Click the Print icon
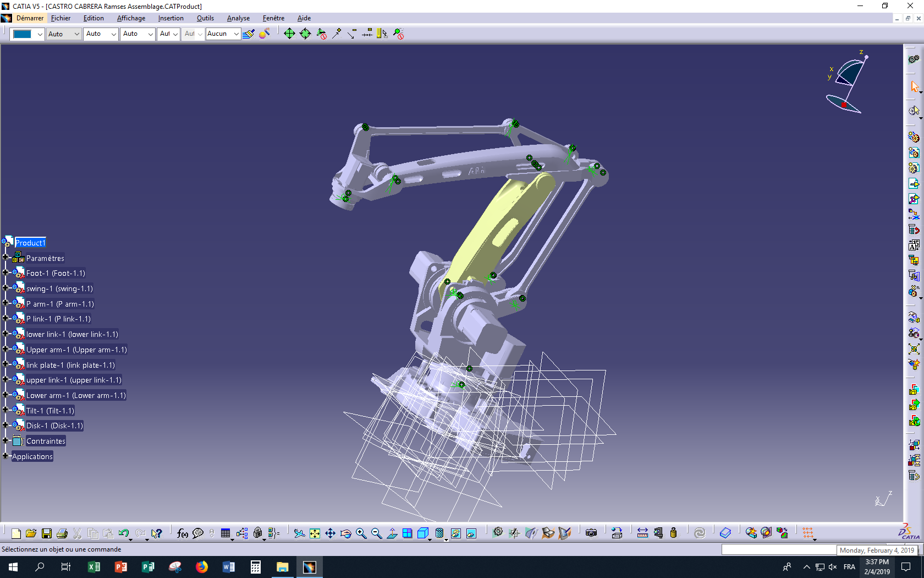This screenshot has width=924, height=578. pos(62,533)
